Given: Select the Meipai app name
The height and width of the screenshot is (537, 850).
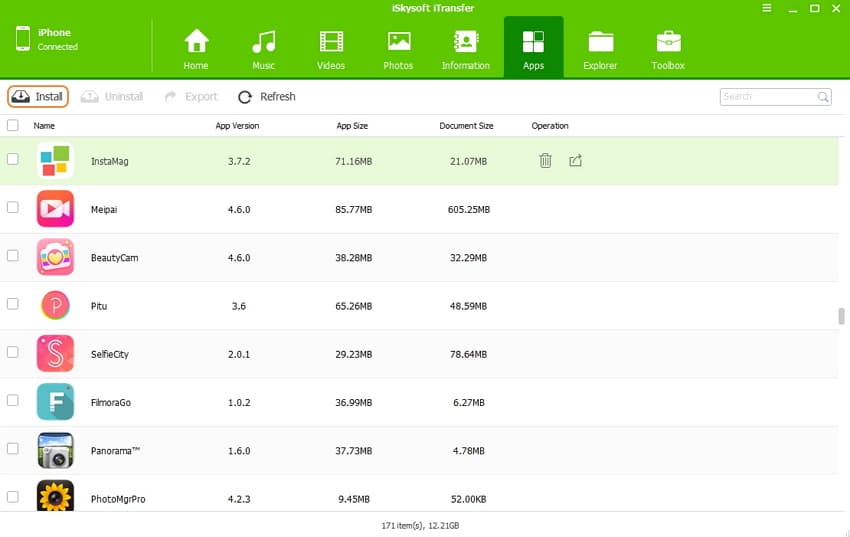Looking at the screenshot, I should [104, 209].
